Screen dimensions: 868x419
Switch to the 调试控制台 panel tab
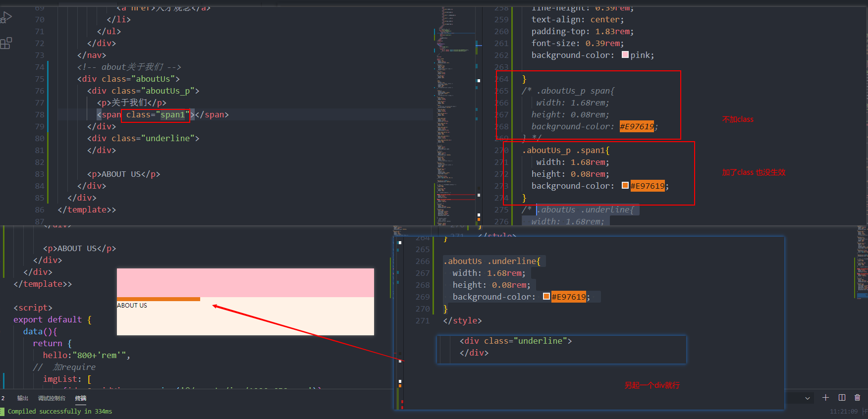click(x=52, y=398)
